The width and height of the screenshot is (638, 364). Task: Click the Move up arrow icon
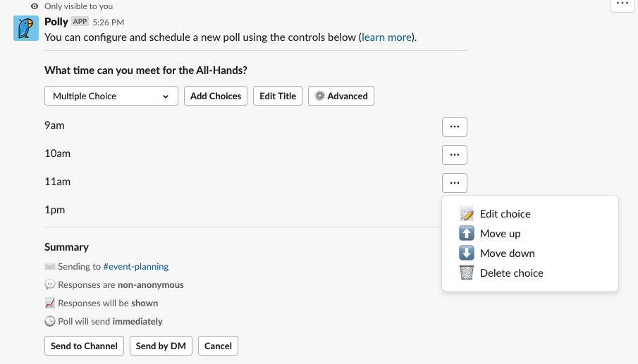click(x=467, y=234)
